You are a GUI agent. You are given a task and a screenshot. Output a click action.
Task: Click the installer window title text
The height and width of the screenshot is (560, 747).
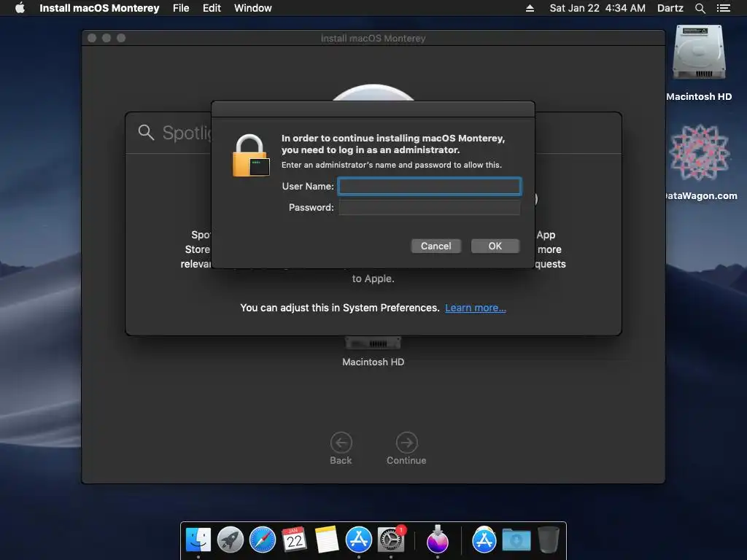pos(373,38)
